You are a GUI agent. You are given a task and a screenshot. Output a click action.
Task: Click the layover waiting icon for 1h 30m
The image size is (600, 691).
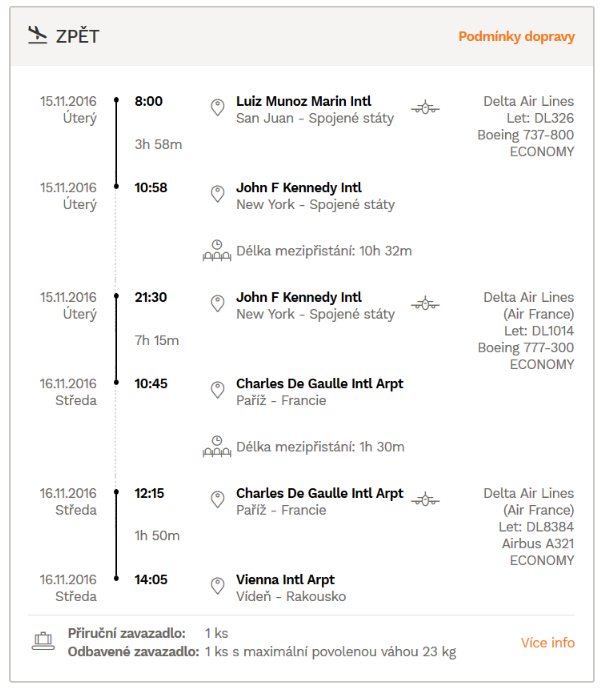coord(217,446)
